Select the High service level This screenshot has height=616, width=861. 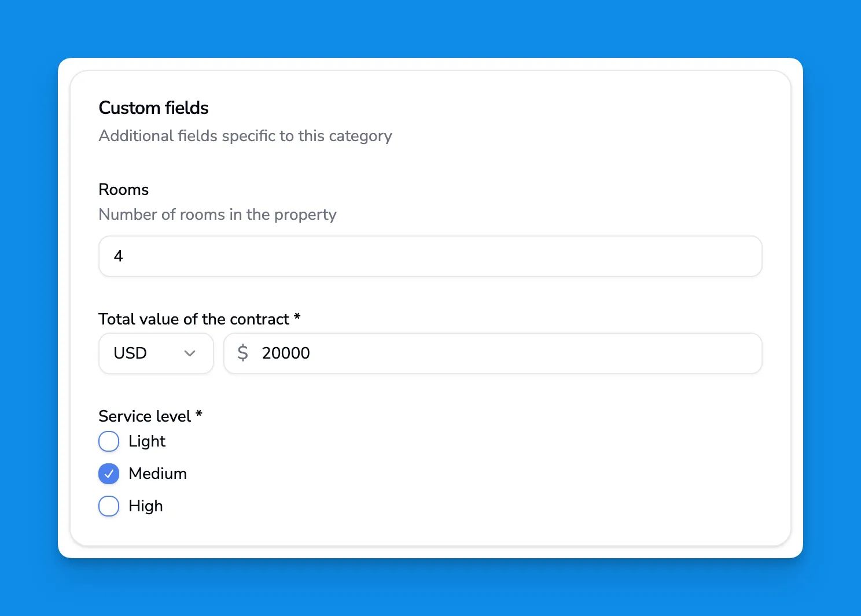tap(109, 506)
